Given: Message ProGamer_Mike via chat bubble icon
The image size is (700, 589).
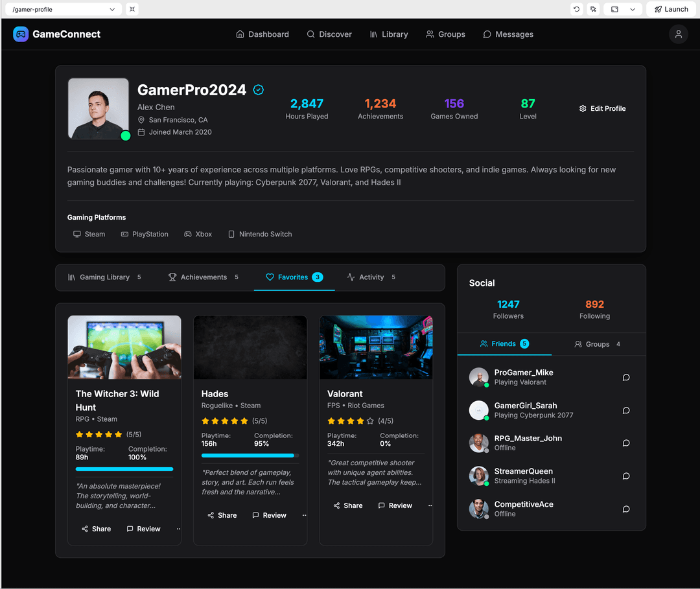Looking at the screenshot, I should [x=625, y=377].
